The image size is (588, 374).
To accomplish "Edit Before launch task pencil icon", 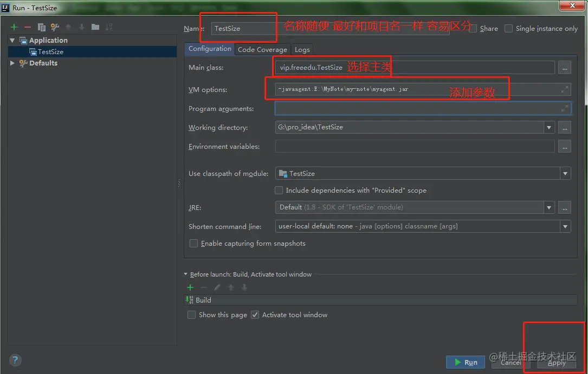I will [217, 287].
